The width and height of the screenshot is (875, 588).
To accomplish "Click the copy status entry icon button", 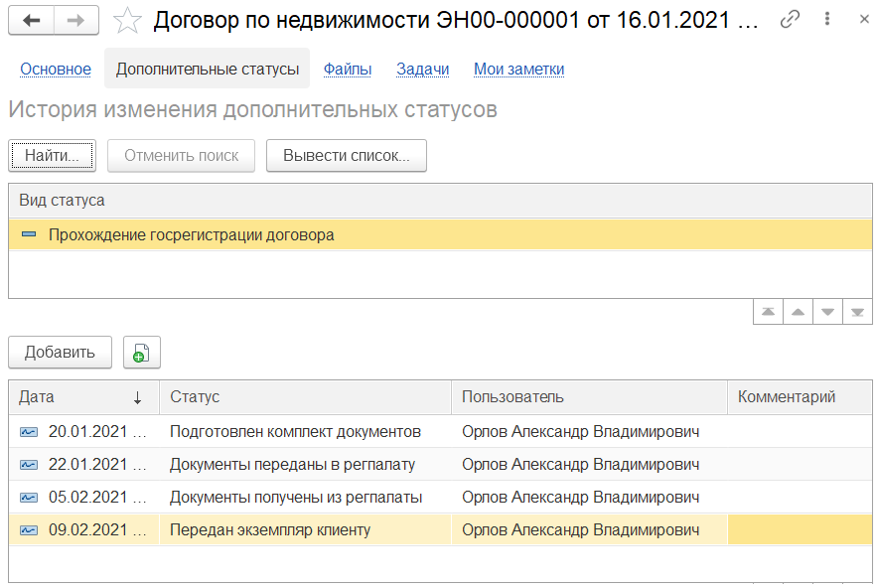I will pyautogui.click(x=141, y=352).
